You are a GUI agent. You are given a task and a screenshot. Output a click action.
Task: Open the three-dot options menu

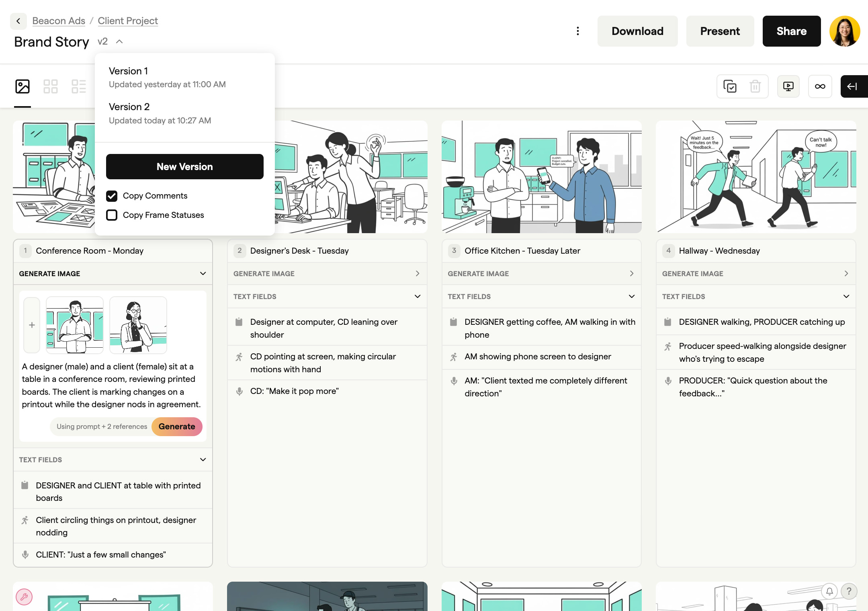pyautogui.click(x=578, y=31)
